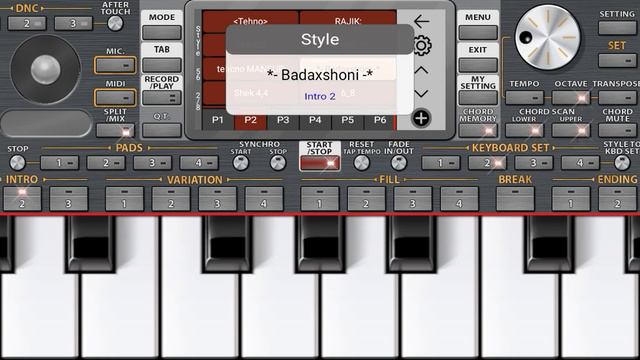Select page tab P3
This screenshot has height=360, width=640.
coord(283,120)
